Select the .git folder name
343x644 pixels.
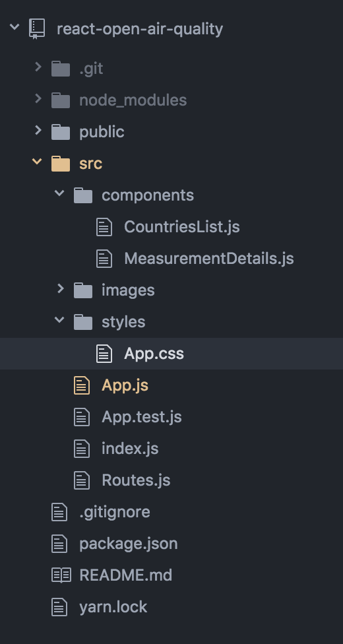[91, 69]
